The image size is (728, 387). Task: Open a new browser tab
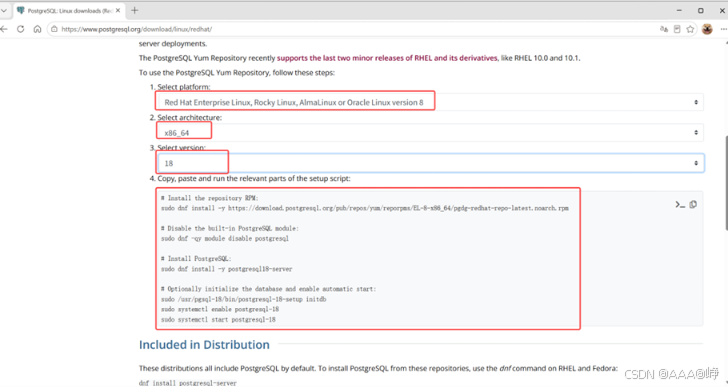(x=135, y=10)
